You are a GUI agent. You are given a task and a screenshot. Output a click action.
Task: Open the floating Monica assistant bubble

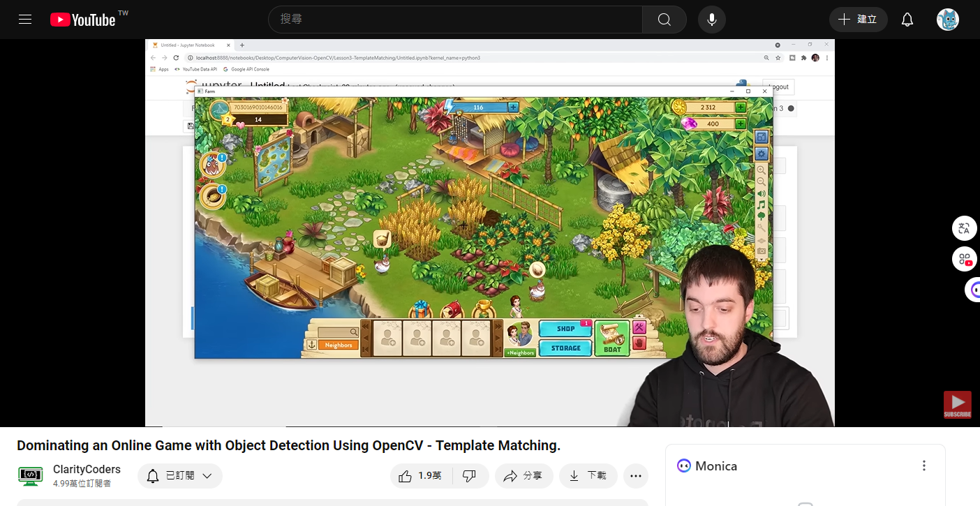[972, 290]
